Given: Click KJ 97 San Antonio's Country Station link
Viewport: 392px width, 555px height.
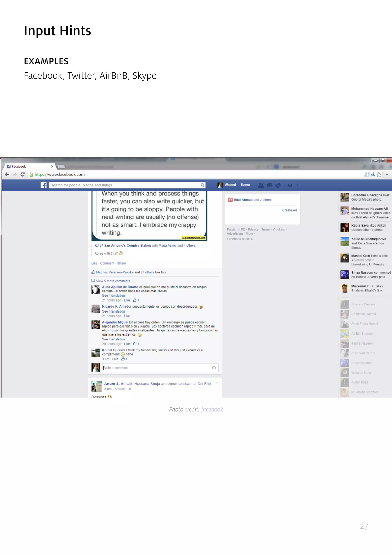Looking at the screenshot, I should 123,245.
